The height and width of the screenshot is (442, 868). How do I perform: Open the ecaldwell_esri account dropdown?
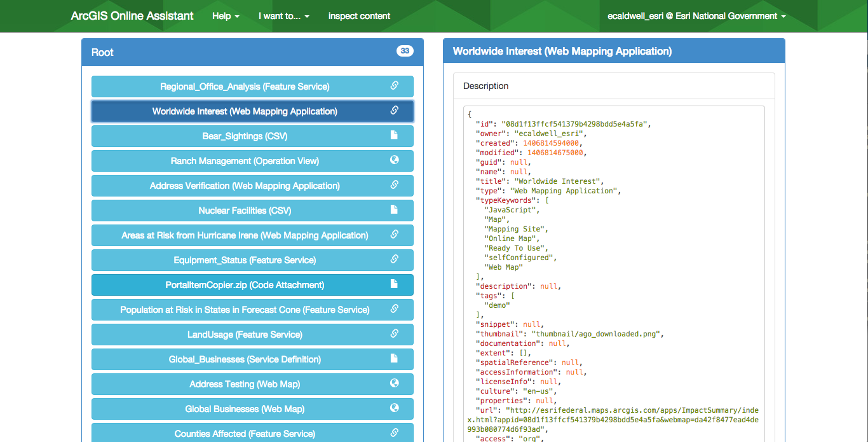[696, 16]
